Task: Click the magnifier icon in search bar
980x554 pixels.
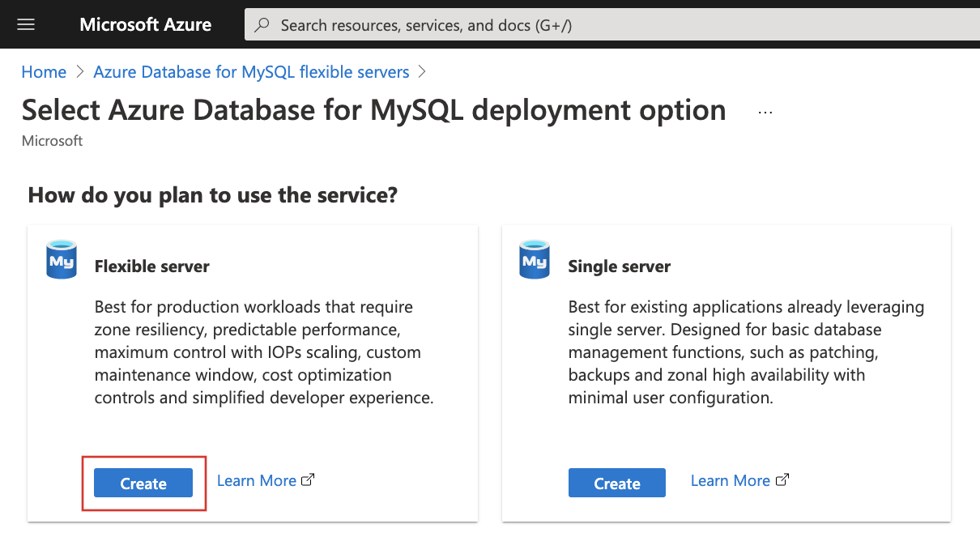Action: [262, 25]
